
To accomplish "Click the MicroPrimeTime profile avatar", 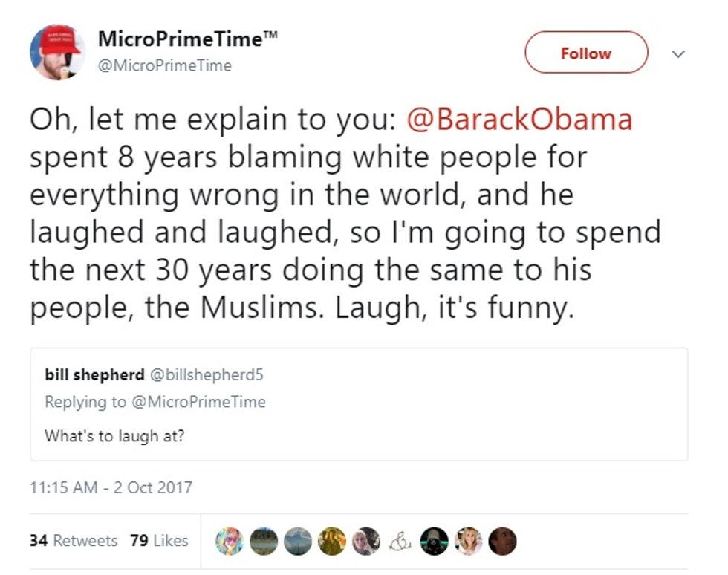I will (58, 52).
